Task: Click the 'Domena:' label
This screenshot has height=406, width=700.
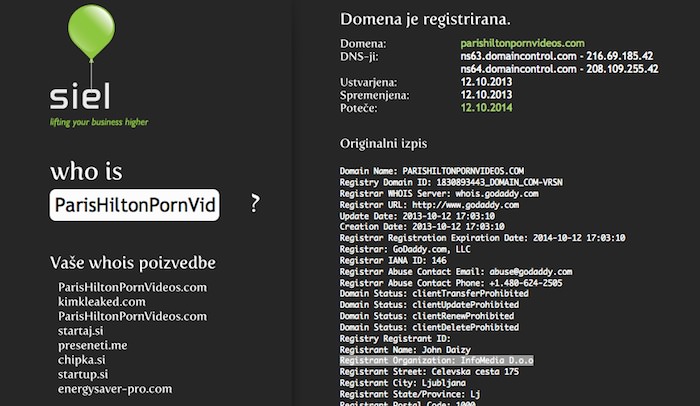Action: (363, 44)
